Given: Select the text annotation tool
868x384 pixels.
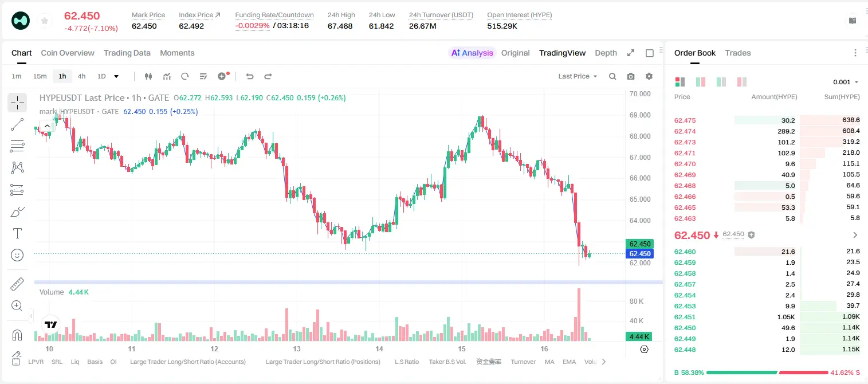Looking at the screenshot, I should click(17, 233).
